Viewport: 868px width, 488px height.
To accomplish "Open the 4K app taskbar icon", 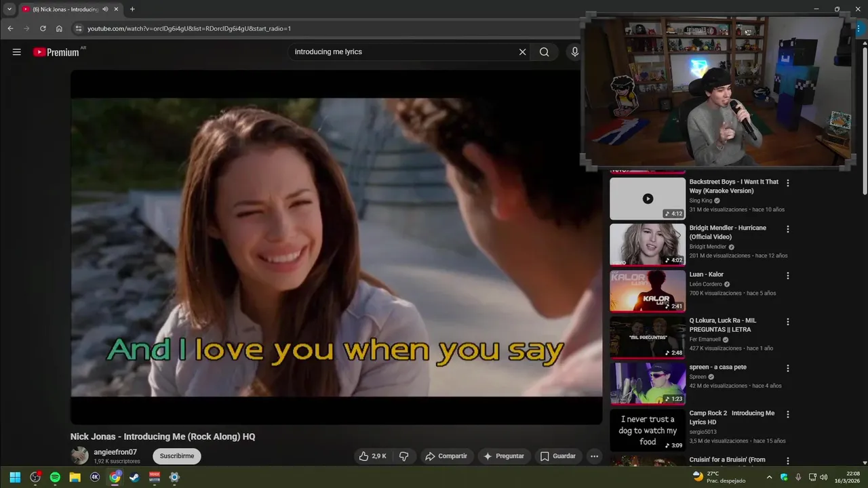I will 95,477.
